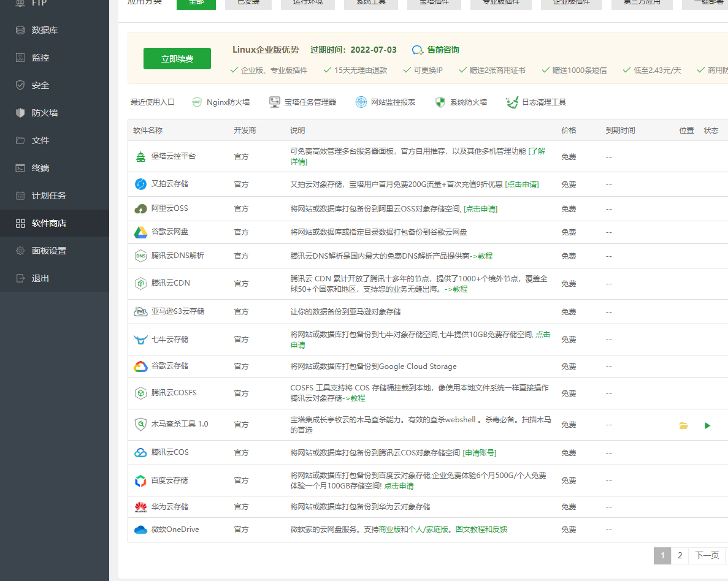Click the 过期时间 2022-07-03 text
The width and height of the screenshot is (728, 581).
(353, 50)
